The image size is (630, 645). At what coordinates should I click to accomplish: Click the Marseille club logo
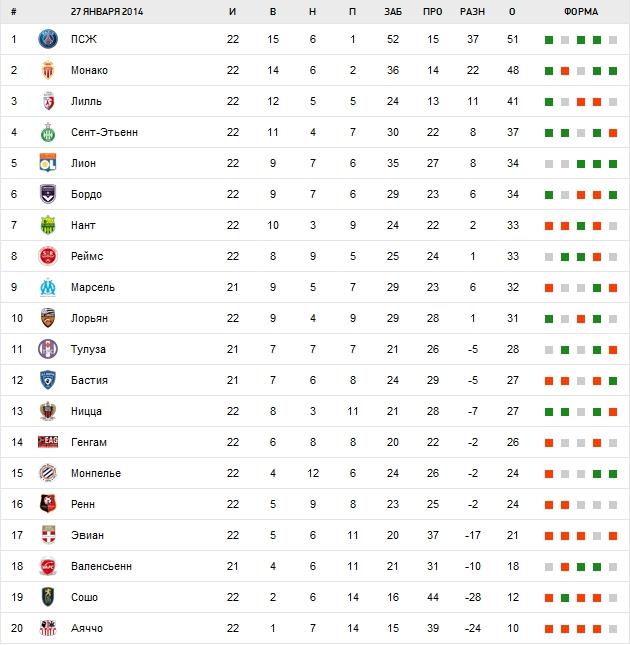coord(47,288)
